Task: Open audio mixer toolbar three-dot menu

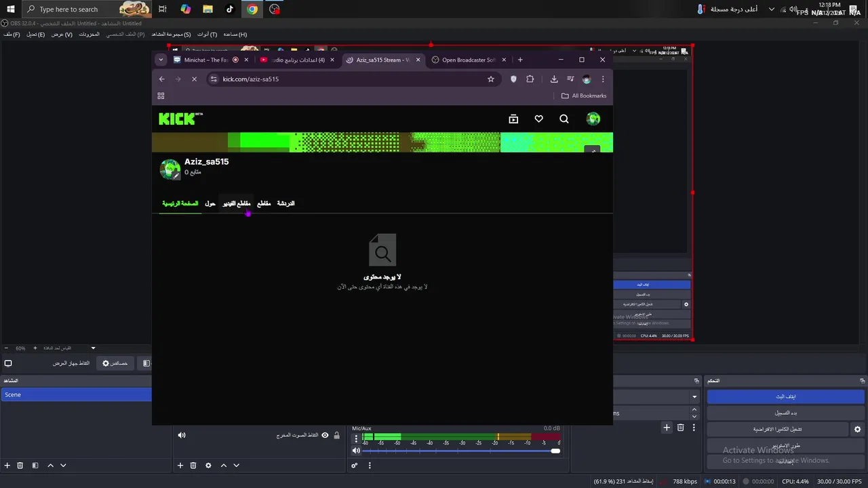Action: 370,466
